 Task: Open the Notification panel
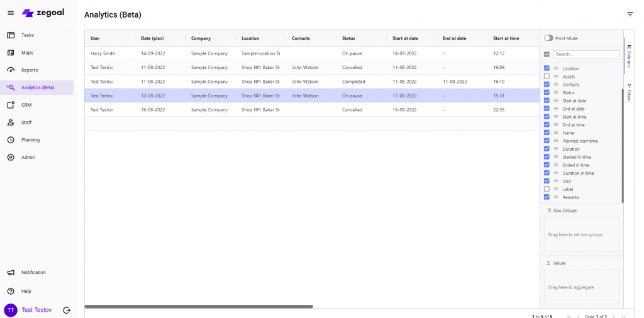tap(33, 273)
